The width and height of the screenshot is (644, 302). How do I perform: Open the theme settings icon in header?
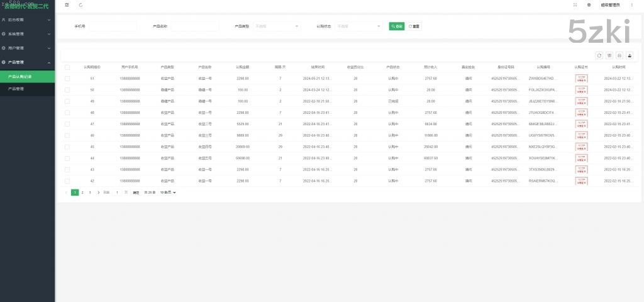[x=589, y=5]
